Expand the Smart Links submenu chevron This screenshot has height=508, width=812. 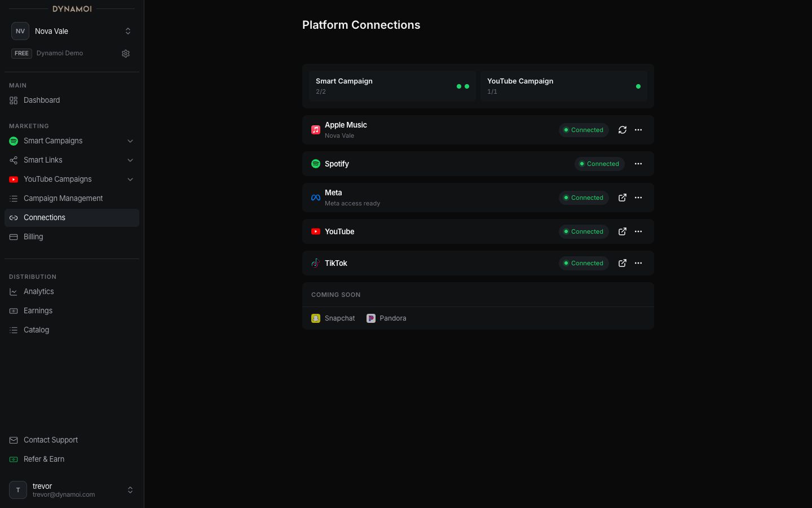[x=130, y=160]
